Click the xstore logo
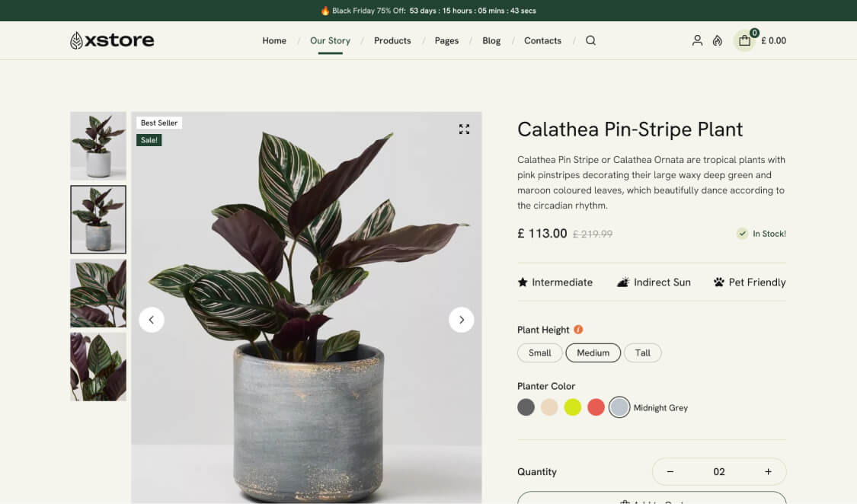The height and width of the screenshot is (504, 857). [x=112, y=40]
